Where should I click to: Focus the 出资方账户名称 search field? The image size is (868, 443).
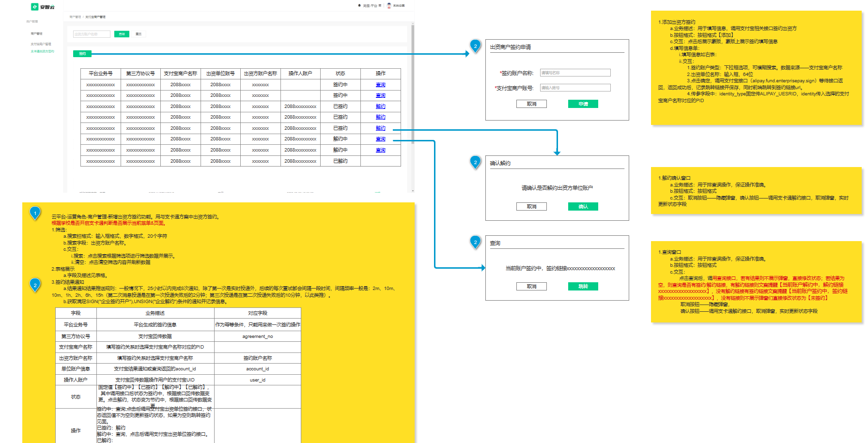[92, 34]
